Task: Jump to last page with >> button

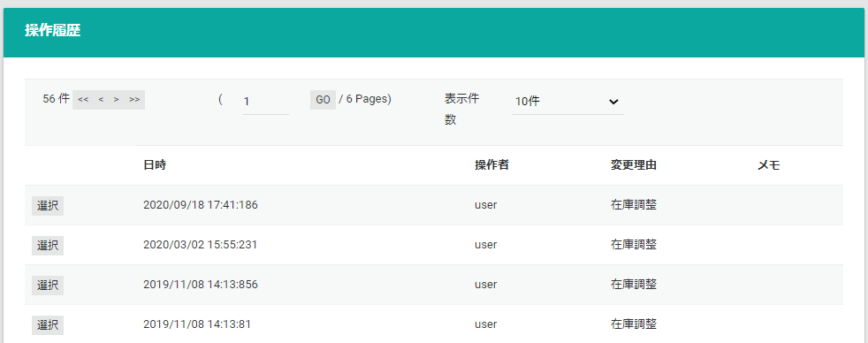Action: pyautogui.click(x=134, y=100)
